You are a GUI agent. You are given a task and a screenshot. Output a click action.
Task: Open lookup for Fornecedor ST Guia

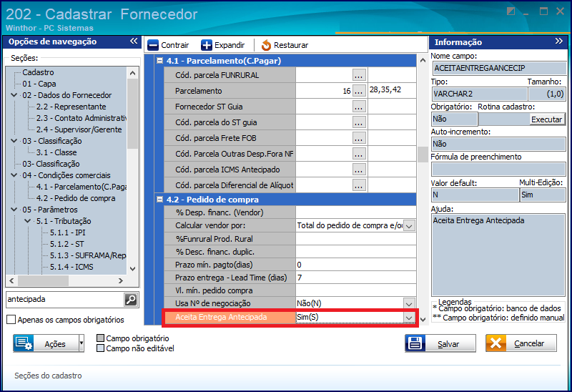tap(360, 107)
